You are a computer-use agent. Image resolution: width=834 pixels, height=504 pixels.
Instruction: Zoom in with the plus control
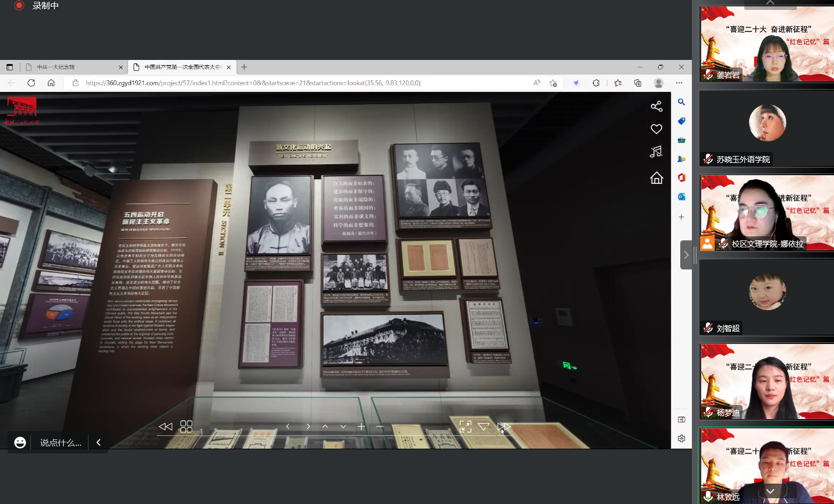(x=361, y=427)
